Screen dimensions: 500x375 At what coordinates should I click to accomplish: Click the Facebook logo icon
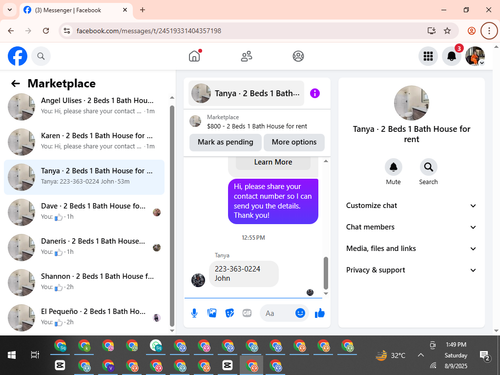click(17, 56)
